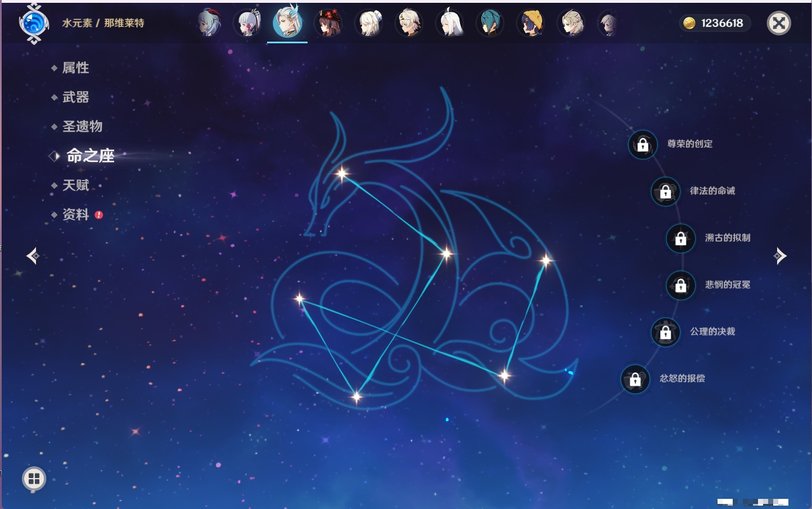Open the 圣遗物 artifacts menu
Image resolution: width=812 pixels, height=509 pixels.
(x=82, y=127)
